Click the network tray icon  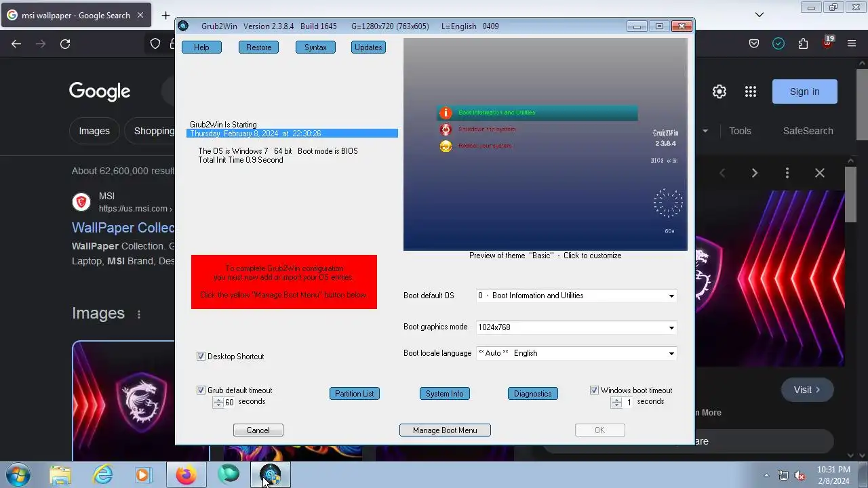pos(783,475)
